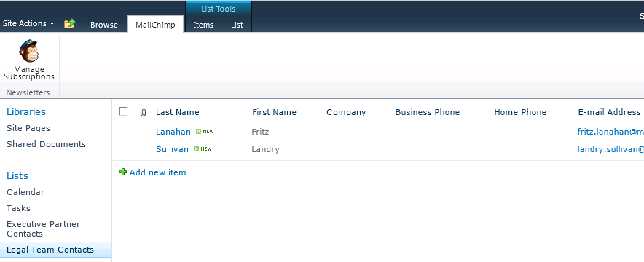Open the List tab under List Tools
Viewport: 644px width, 262px height.
click(x=237, y=25)
